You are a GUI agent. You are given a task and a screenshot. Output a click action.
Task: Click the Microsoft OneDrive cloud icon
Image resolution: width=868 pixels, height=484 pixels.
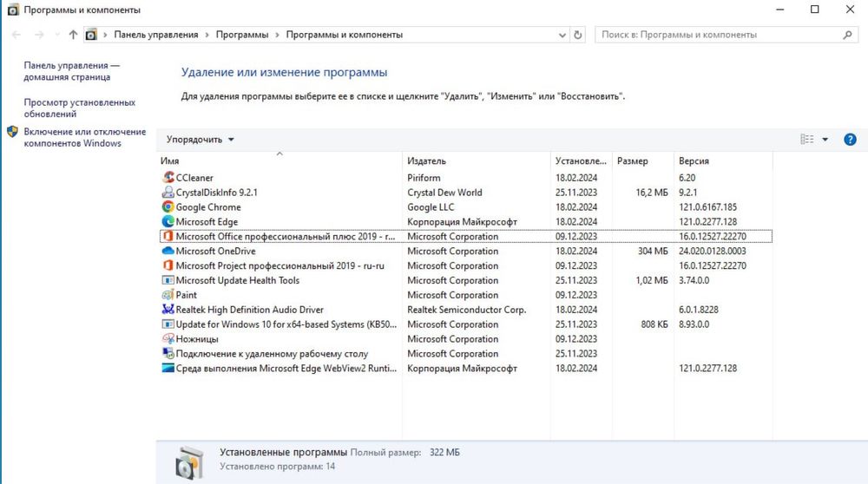[168, 252]
